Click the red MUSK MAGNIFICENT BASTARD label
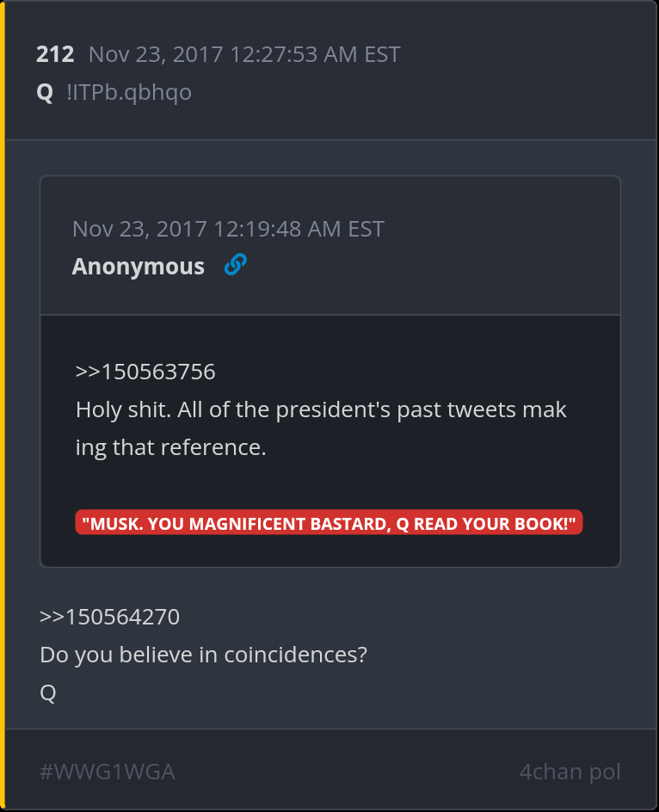This screenshot has width=659, height=812. pyautogui.click(x=329, y=523)
